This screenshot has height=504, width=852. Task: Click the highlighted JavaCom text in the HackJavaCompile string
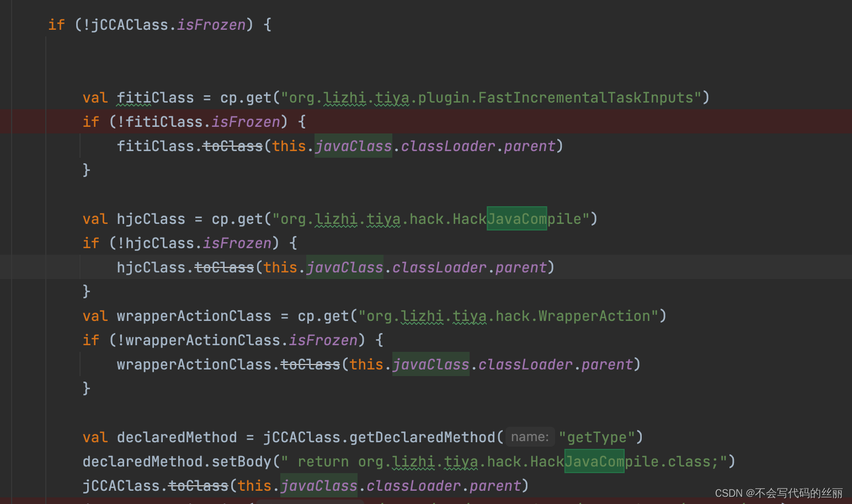[x=516, y=219]
